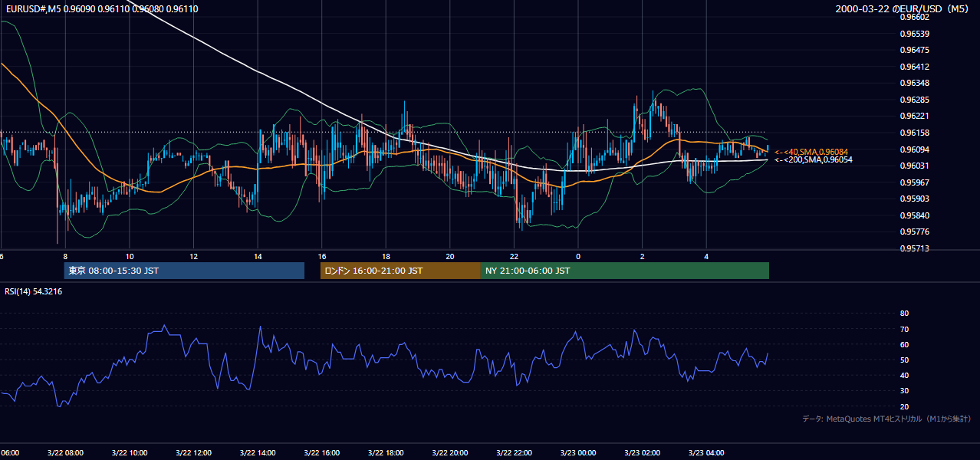This screenshot has width=980, height=460.
Task: Click the 3/22 14:00 time label
Action: click(x=258, y=453)
